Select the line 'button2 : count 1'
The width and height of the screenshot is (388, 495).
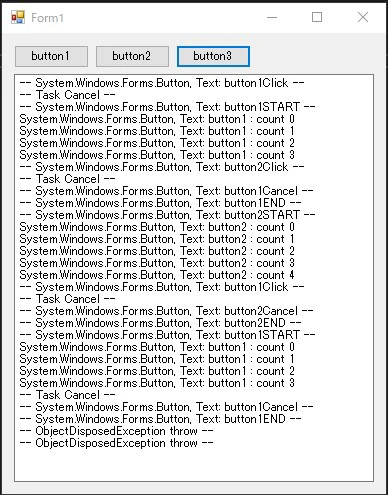pyautogui.click(x=157, y=239)
